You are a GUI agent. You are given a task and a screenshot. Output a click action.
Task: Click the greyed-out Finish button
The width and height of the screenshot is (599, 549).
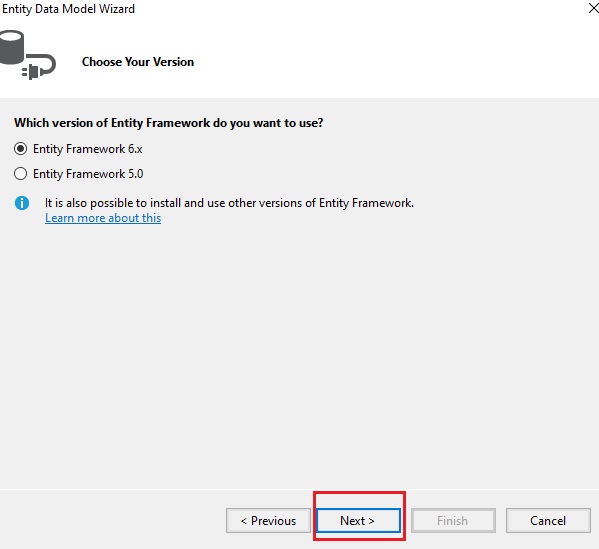coord(453,520)
